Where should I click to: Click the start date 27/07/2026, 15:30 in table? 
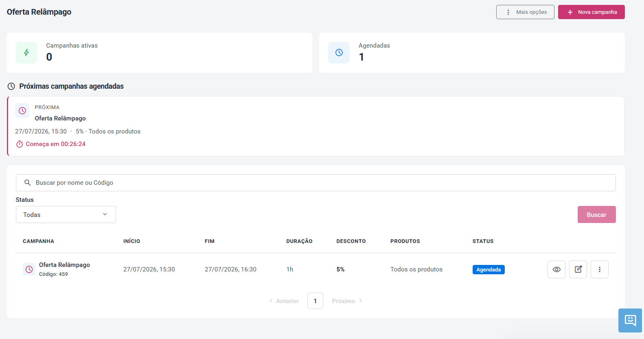[x=149, y=269]
